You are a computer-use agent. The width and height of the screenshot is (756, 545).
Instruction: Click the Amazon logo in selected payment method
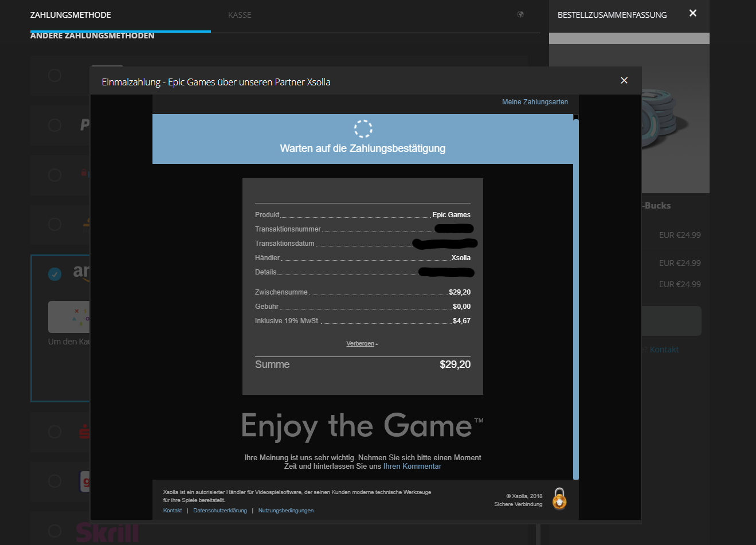tap(81, 273)
